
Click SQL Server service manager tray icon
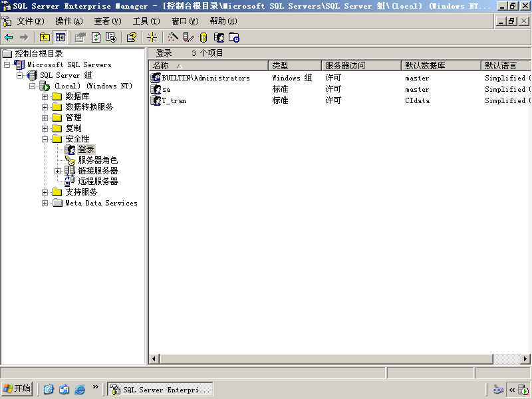pyautogui.click(x=523, y=390)
